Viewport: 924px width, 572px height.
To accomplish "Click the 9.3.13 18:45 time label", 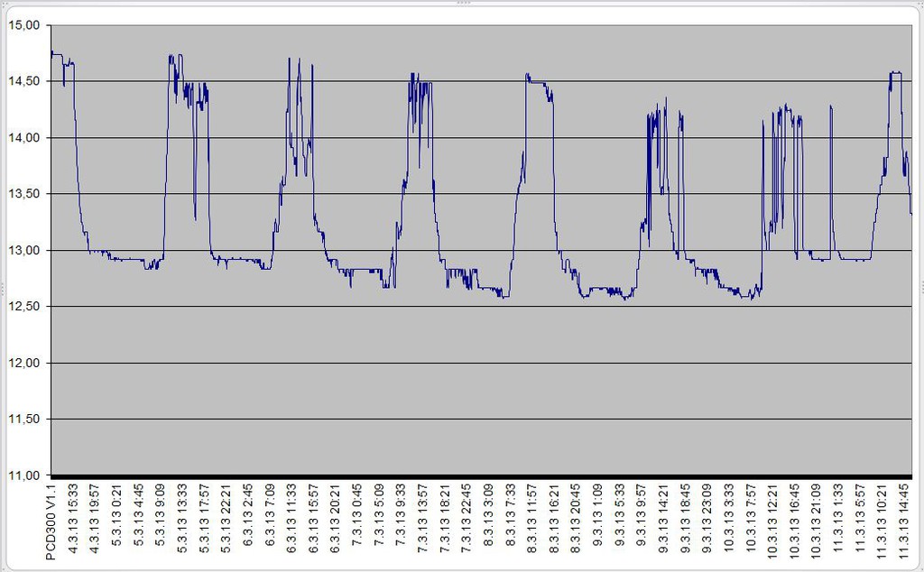I will (x=685, y=519).
